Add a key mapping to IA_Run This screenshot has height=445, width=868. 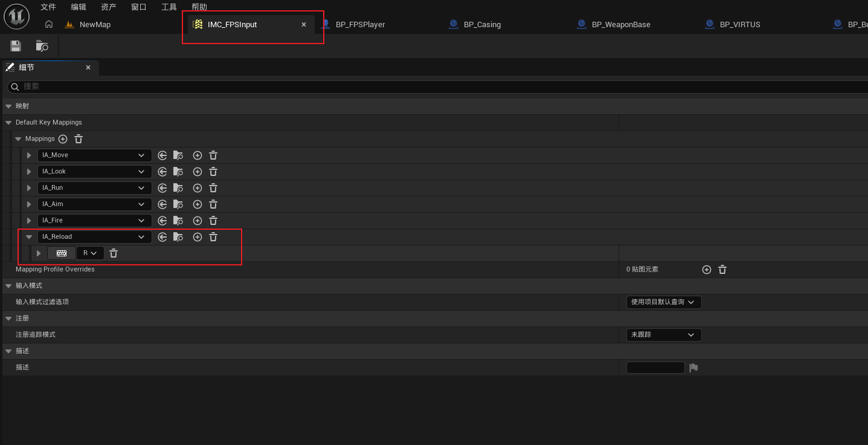click(198, 188)
